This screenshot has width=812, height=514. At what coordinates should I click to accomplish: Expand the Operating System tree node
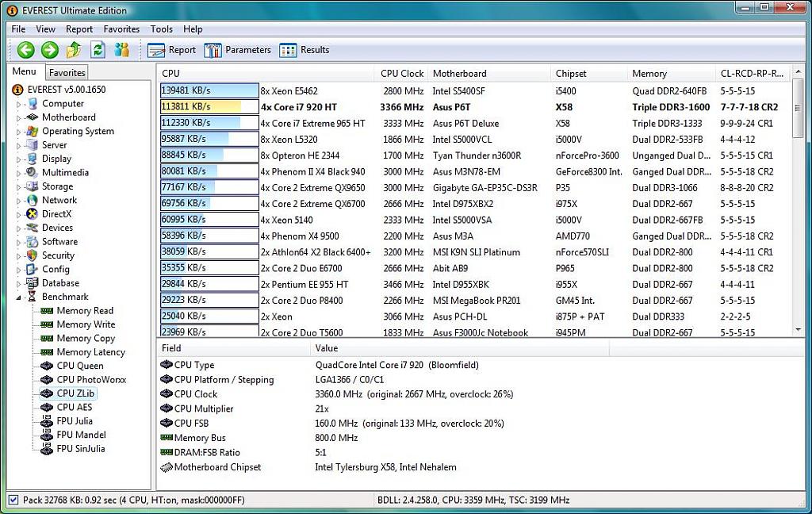pos(19,132)
